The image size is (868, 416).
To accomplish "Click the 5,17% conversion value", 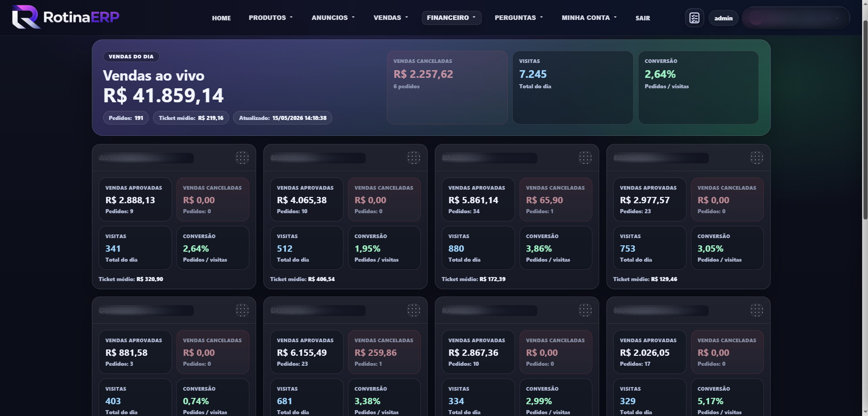I will [x=711, y=401].
